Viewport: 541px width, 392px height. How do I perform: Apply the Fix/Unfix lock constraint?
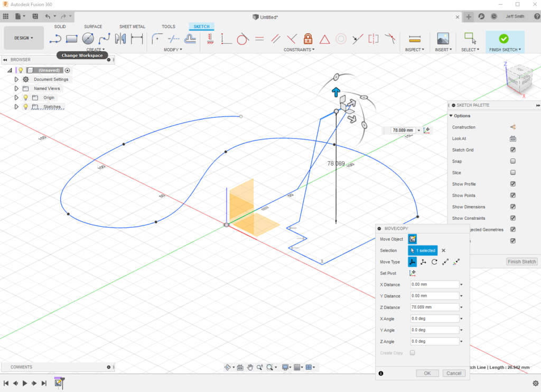pos(308,39)
